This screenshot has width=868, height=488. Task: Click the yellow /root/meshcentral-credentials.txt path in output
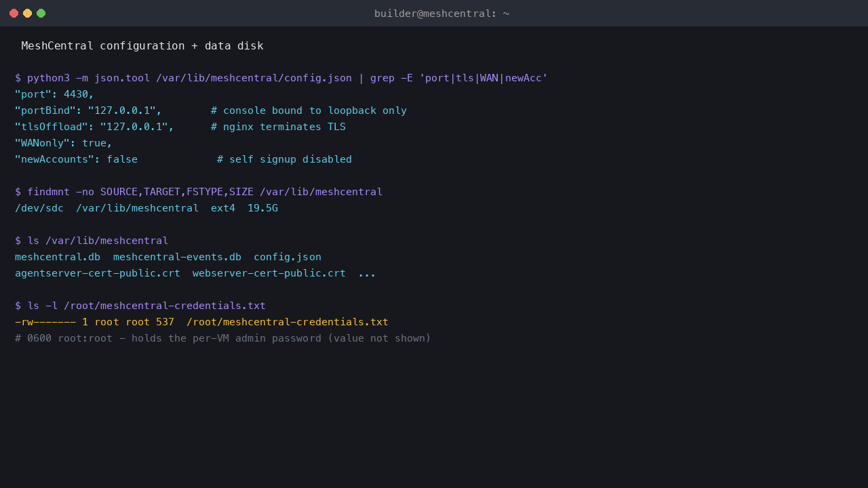[x=288, y=322]
